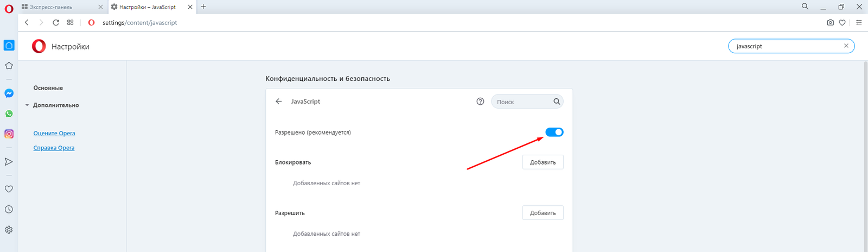The height and width of the screenshot is (252, 868).
Task: Open bookmarks star in sidebar
Action: pos(9,66)
